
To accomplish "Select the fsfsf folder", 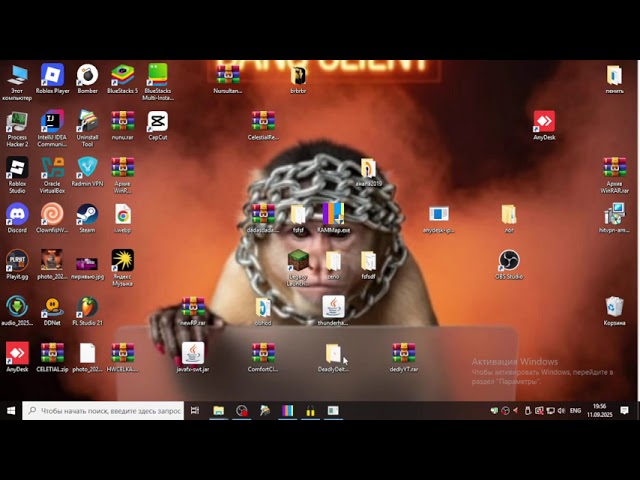I will pos(298,218).
